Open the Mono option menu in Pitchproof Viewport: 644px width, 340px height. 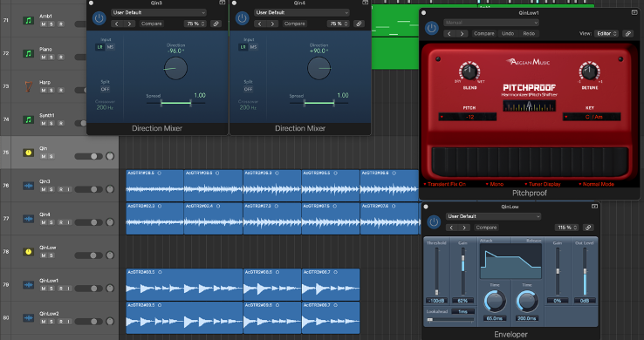point(495,184)
